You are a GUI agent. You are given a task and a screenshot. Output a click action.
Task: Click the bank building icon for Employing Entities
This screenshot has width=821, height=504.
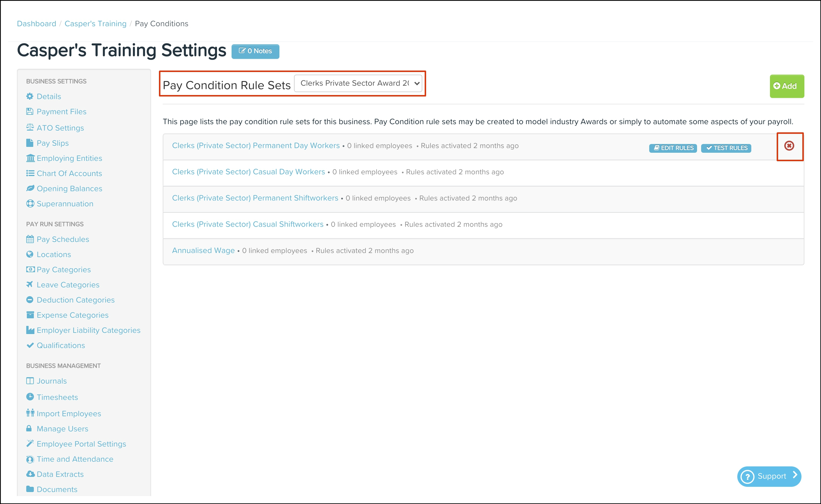tap(30, 158)
